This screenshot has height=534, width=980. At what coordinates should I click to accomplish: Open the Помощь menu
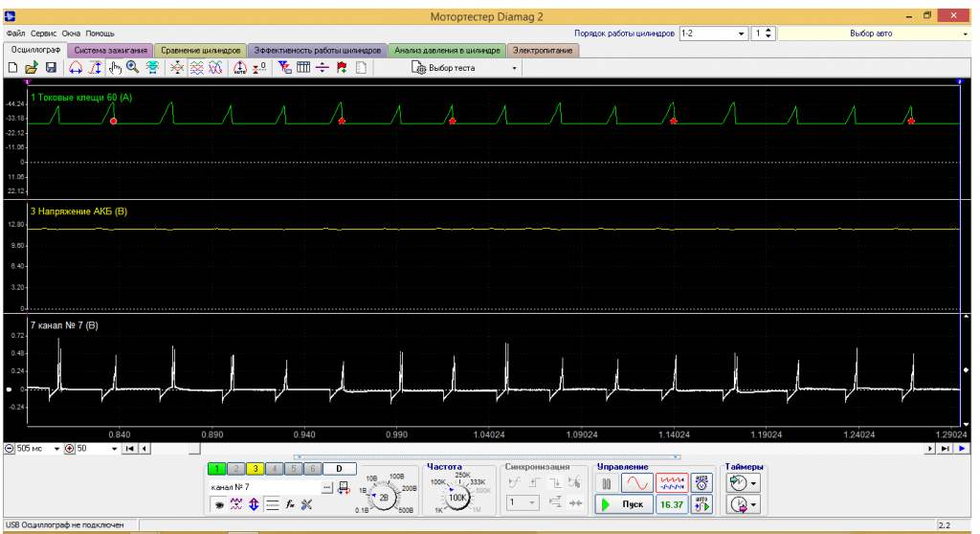pos(100,33)
